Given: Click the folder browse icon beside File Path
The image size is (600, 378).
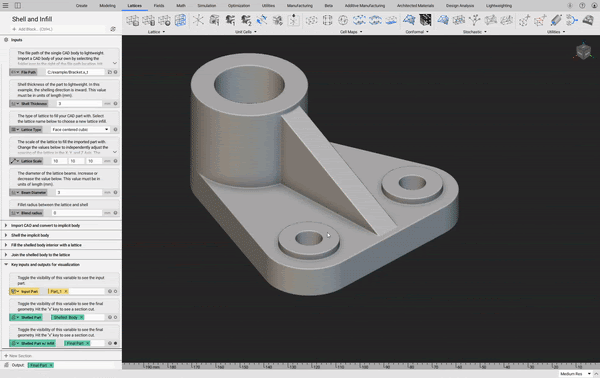Looking at the screenshot, I should 109,72.
